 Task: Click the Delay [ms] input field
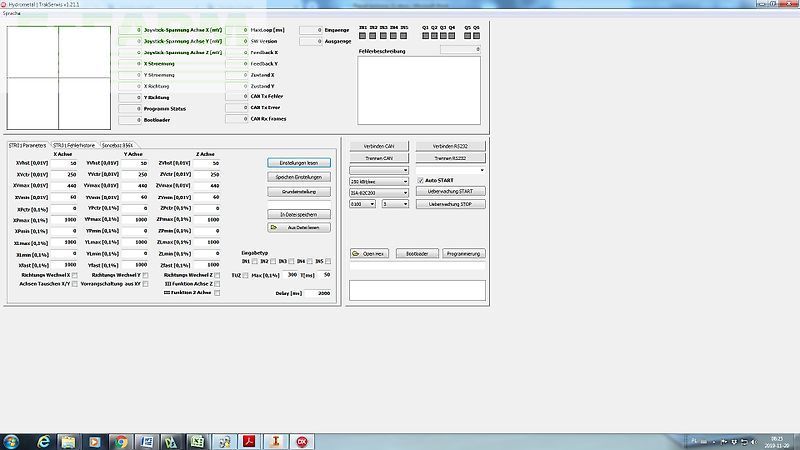click(x=317, y=293)
